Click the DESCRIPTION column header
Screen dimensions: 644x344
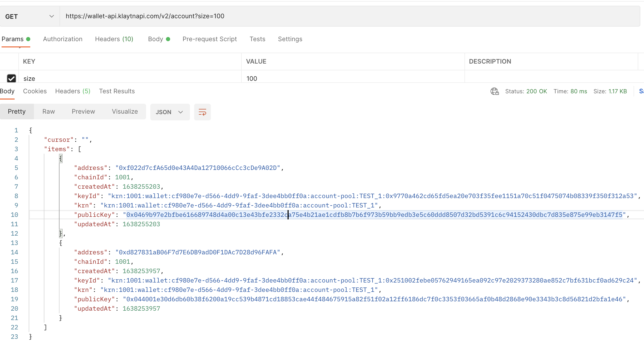pyautogui.click(x=490, y=62)
